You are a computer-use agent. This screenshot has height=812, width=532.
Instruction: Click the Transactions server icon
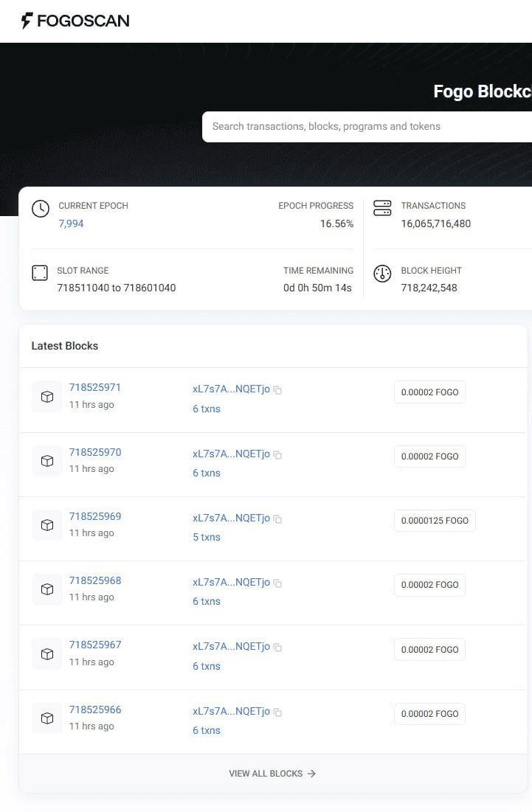tap(382, 208)
